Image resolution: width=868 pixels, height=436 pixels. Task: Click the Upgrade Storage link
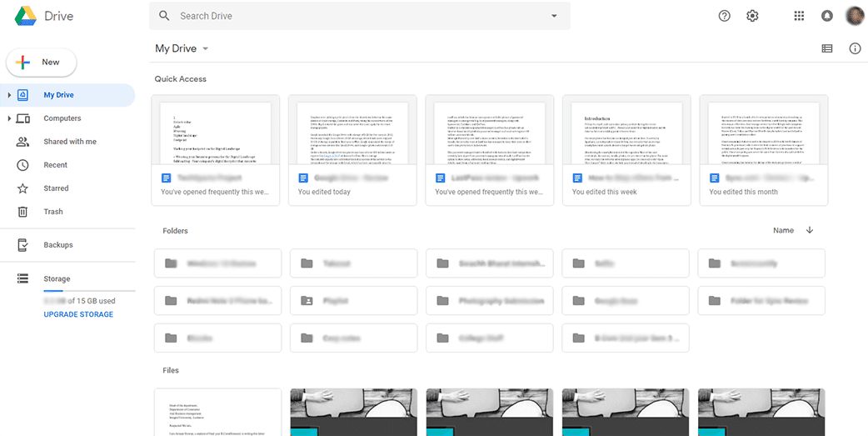[78, 314]
